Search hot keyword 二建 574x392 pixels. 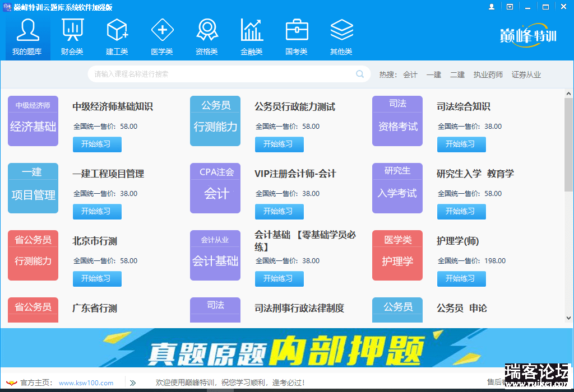pos(457,74)
